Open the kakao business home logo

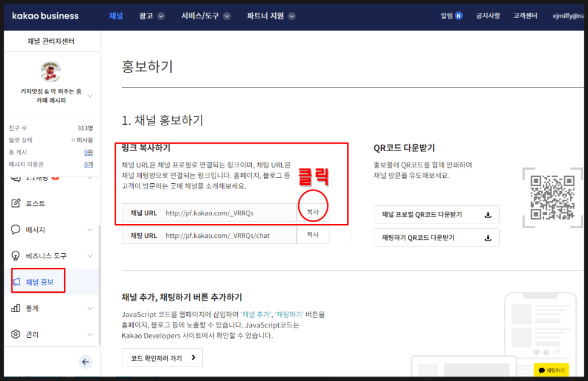tap(45, 16)
